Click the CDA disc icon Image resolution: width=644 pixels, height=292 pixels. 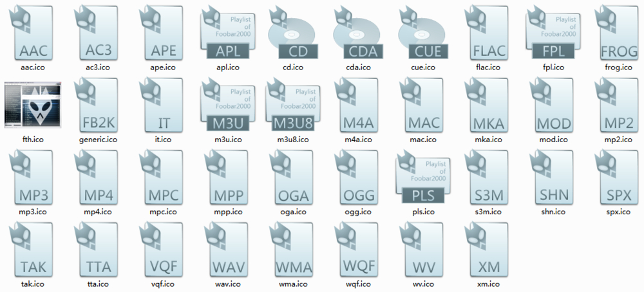click(359, 33)
